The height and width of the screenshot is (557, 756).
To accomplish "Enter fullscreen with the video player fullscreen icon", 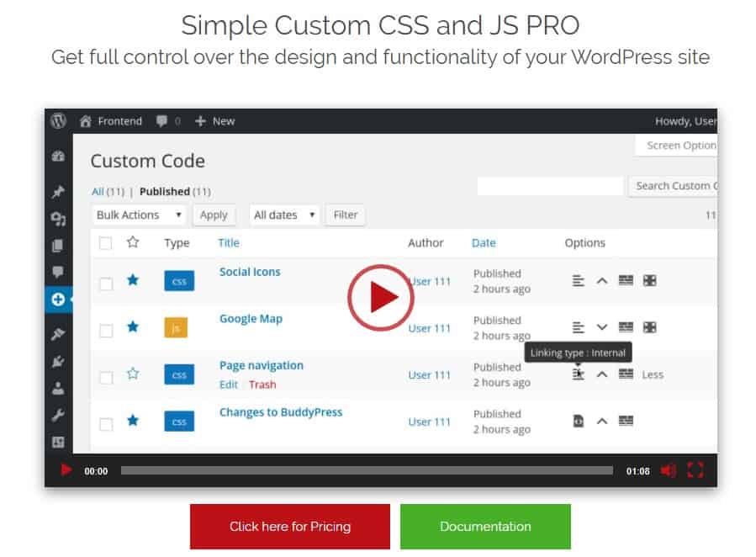I will pos(695,470).
